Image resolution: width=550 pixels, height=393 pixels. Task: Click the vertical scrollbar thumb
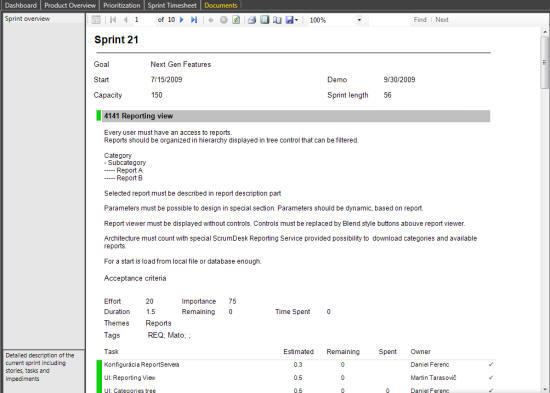(x=544, y=62)
